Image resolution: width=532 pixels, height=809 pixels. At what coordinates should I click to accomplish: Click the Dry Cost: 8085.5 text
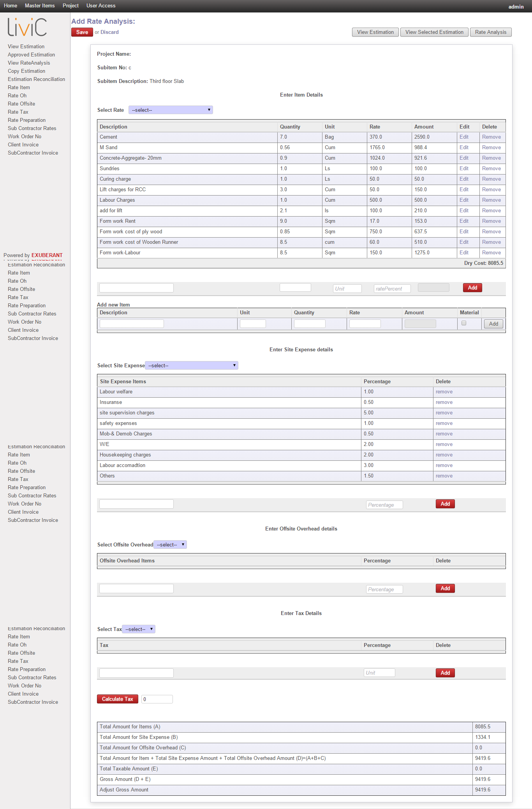click(484, 263)
